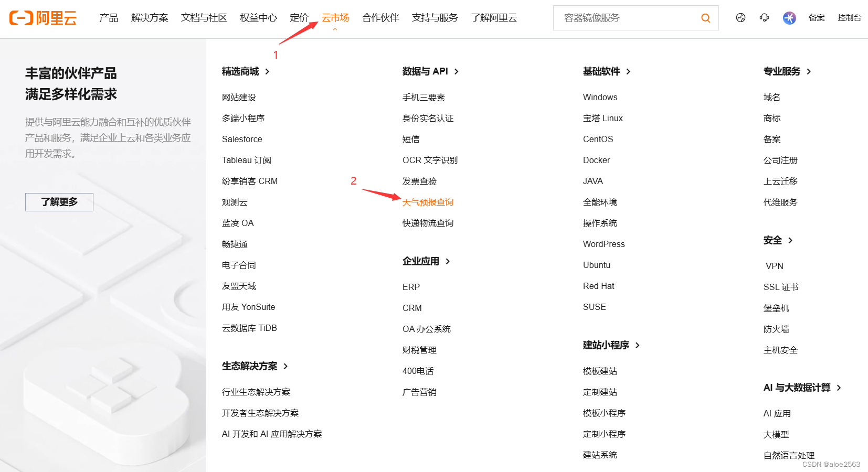Open 上云迁移 link
868x472 pixels.
[x=780, y=181]
